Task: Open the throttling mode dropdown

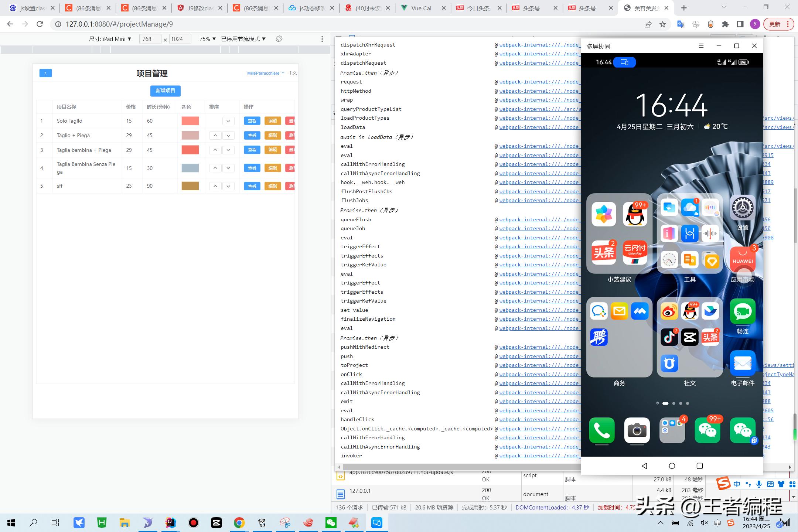Action: [x=243, y=39]
